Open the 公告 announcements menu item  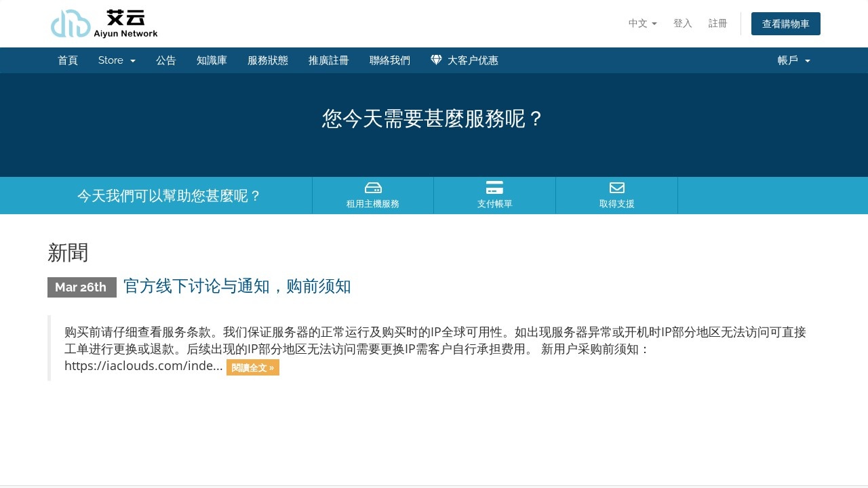[166, 60]
